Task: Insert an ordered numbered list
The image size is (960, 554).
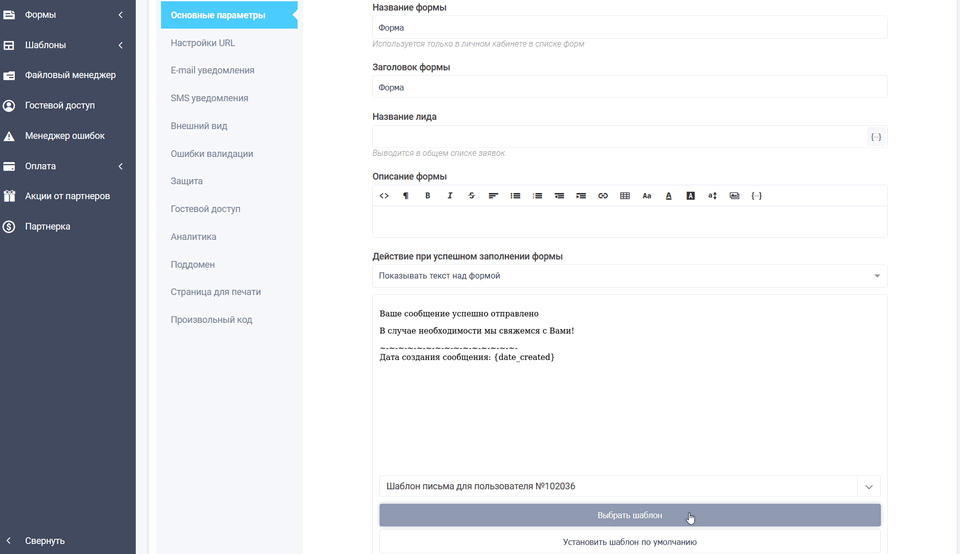Action: pyautogui.click(x=537, y=196)
